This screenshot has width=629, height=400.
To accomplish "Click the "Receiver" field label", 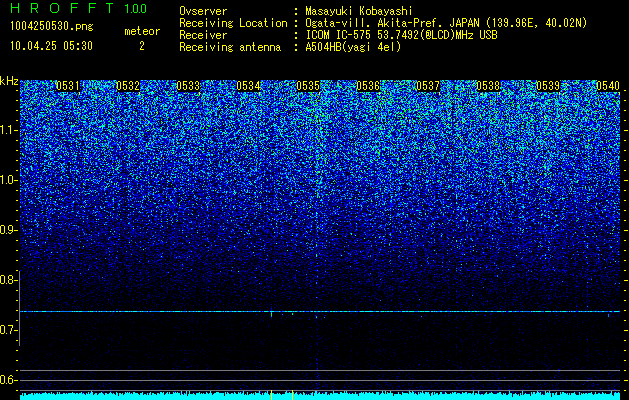I will pos(203,35).
